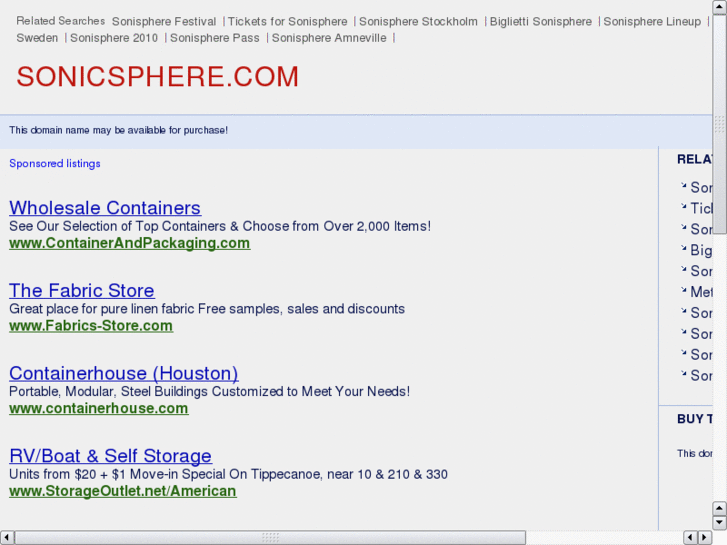Open the Sweden related search link
Image resolution: width=727 pixels, height=545 pixels.
coord(37,38)
